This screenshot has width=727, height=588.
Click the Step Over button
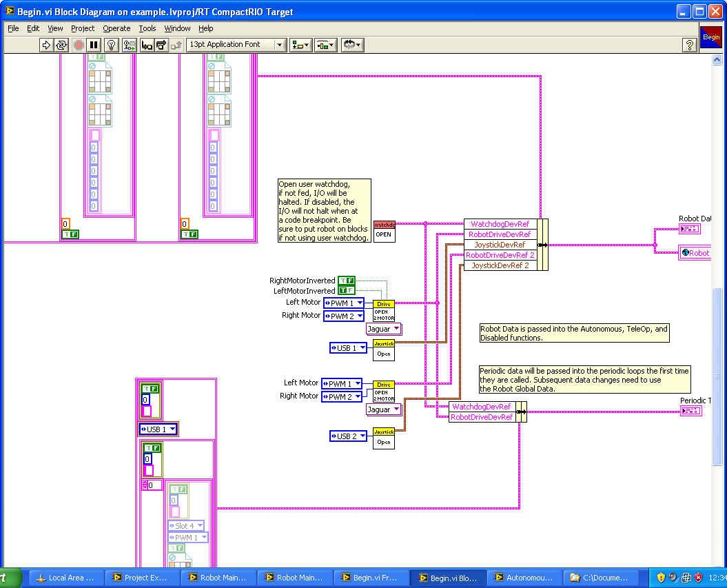pos(161,45)
